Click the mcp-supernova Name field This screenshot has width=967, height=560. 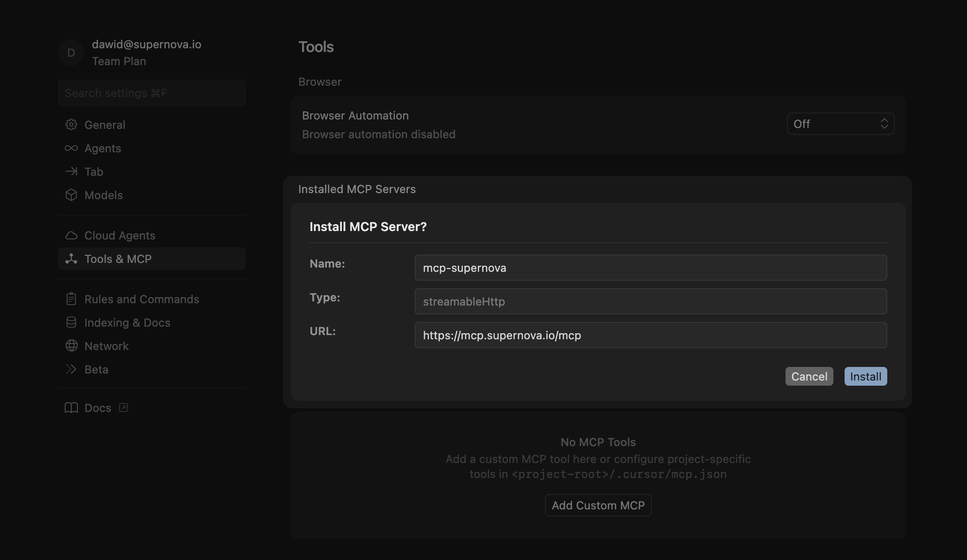(650, 268)
